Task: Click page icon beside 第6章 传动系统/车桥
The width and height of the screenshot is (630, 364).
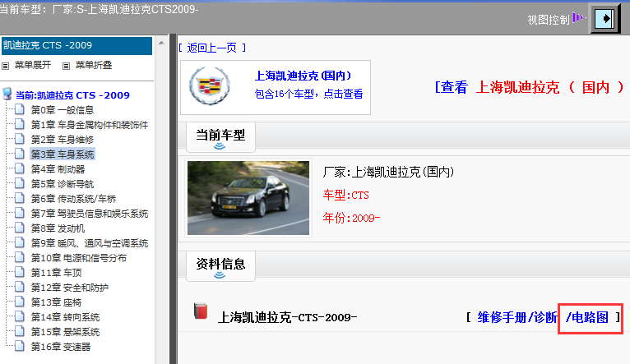Action: [x=19, y=198]
